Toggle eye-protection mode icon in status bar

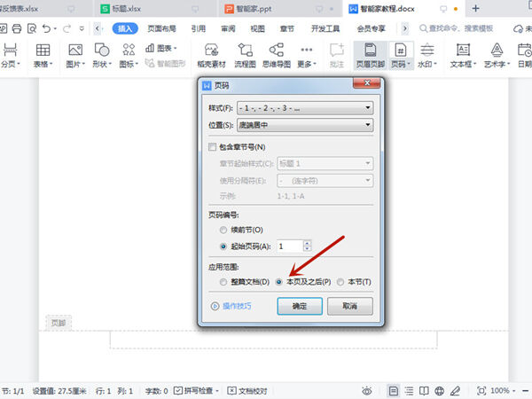(367, 391)
